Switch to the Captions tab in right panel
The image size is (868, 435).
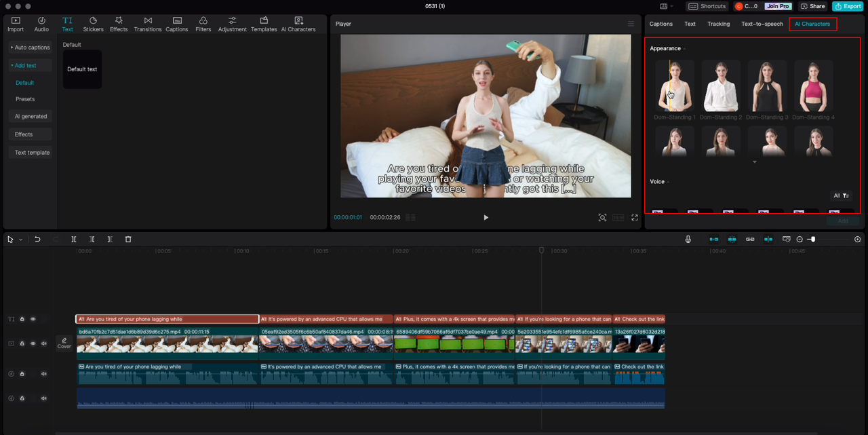coord(661,24)
